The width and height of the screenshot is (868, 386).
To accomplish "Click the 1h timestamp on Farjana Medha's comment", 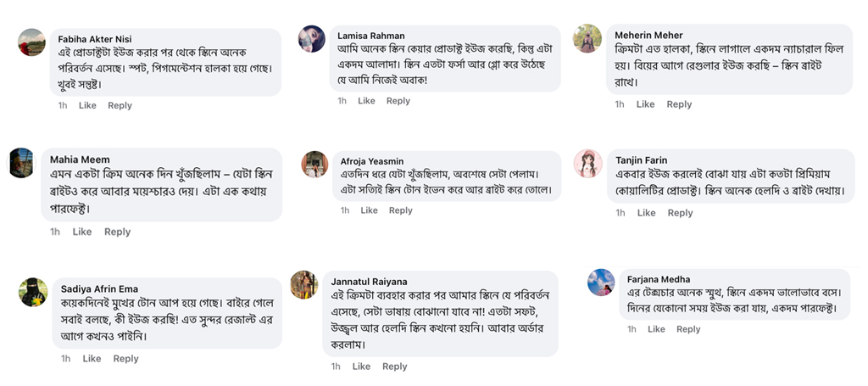I will coord(632,329).
